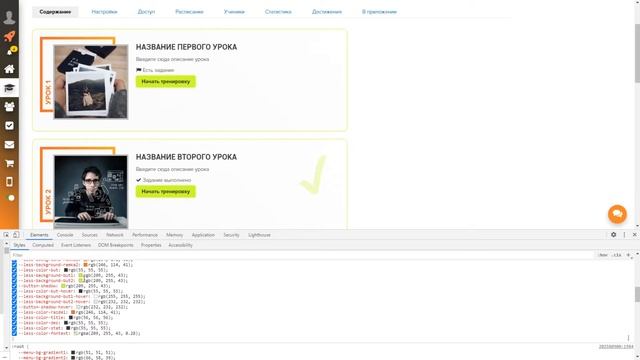The width and height of the screenshot is (640, 360).
Task: Click the white chat bubble sidebar icon
Action: (11, 198)
